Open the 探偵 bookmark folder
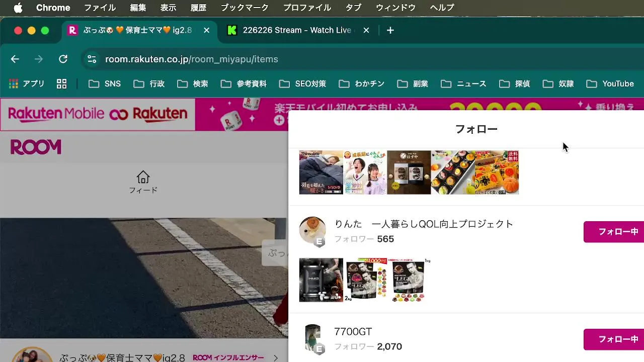644x362 pixels. [515, 84]
